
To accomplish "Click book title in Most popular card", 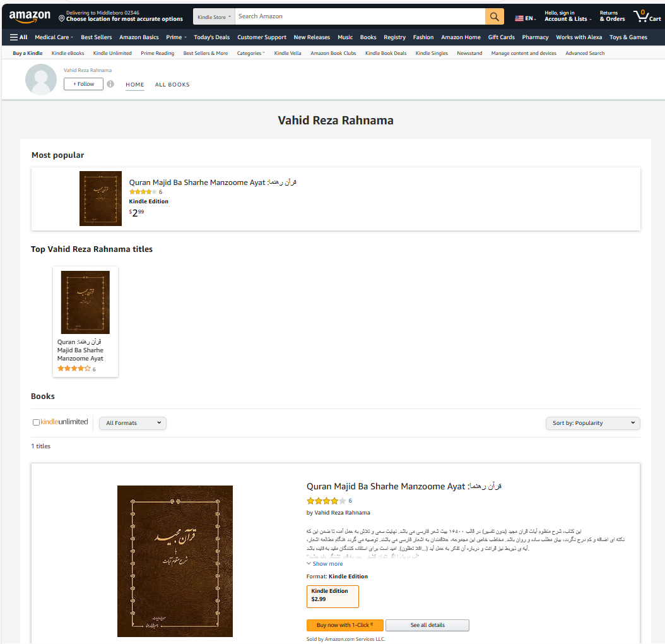I will coord(213,182).
